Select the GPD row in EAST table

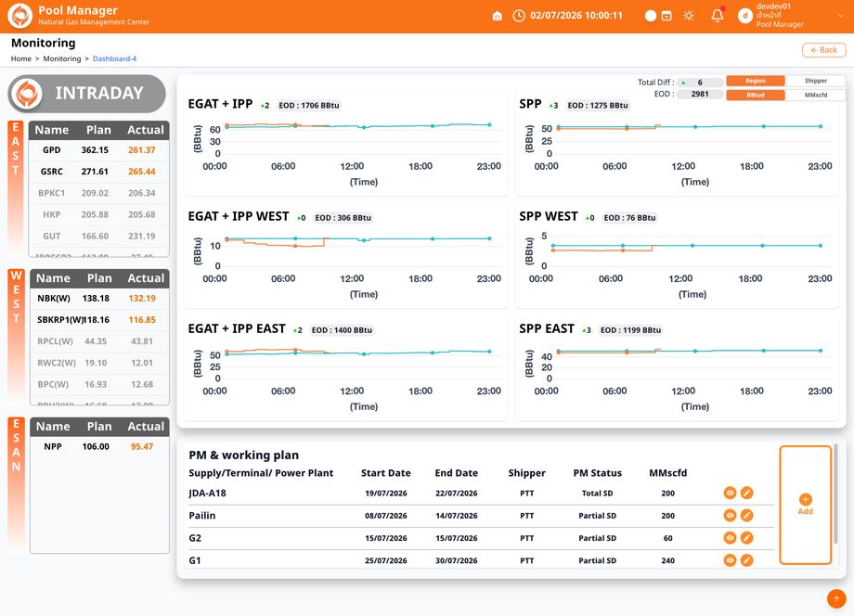99,150
